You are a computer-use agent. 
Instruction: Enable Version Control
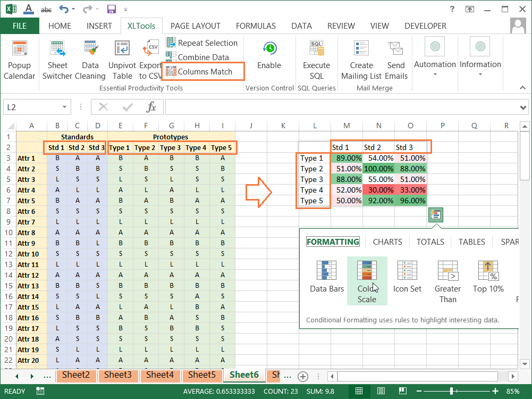click(x=269, y=59)
